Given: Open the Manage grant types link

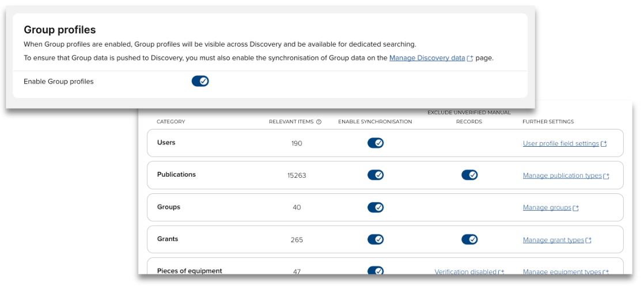Looking at the screenshot, I should (553, 241).
